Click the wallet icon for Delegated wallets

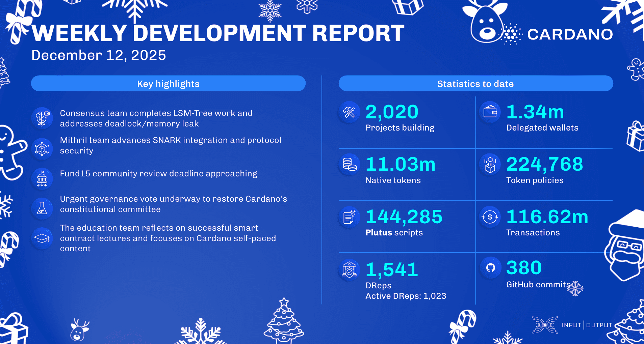click(490, 112)
